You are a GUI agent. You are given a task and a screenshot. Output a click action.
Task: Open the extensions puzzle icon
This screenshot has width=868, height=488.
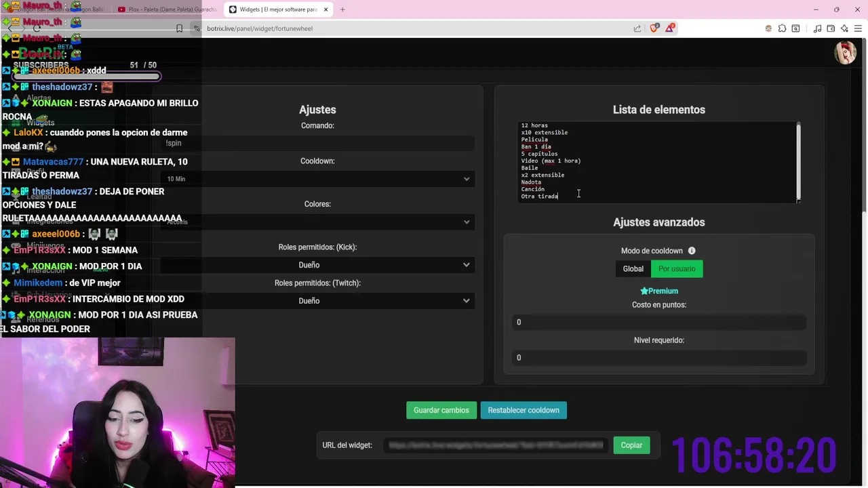[x=782, y=28]
